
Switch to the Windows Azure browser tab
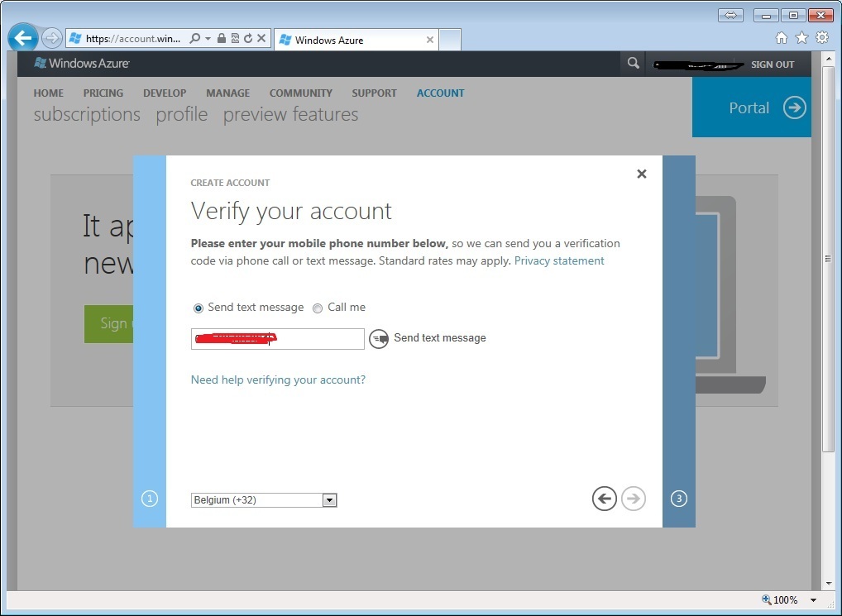click(352, 40)
